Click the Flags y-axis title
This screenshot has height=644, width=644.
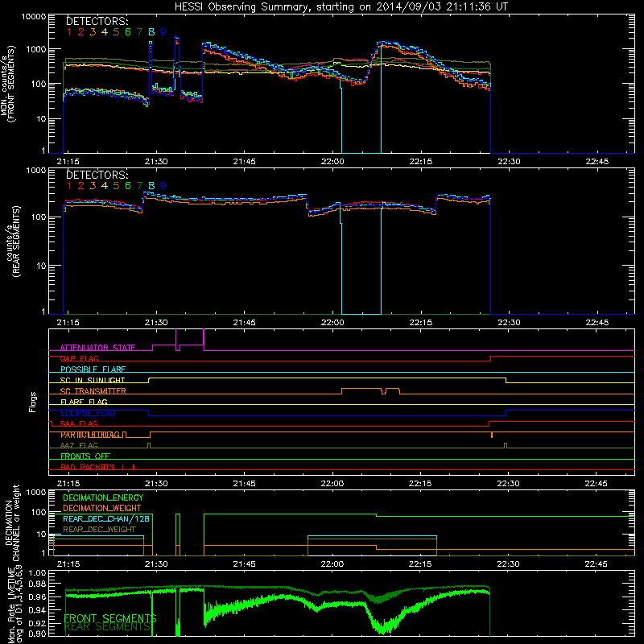(32, 402)
